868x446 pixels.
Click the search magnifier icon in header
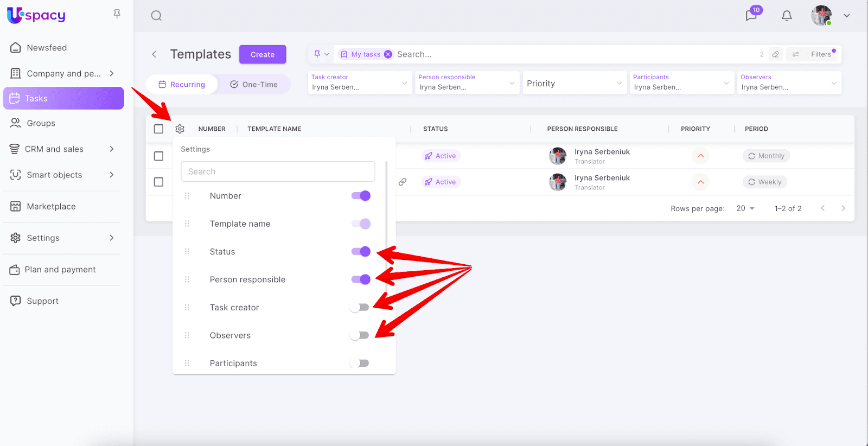point(156,16)
